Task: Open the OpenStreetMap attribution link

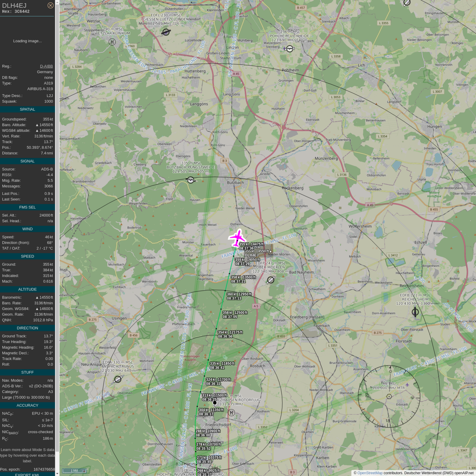Action: pyautogui.click(x=370, y=473)
